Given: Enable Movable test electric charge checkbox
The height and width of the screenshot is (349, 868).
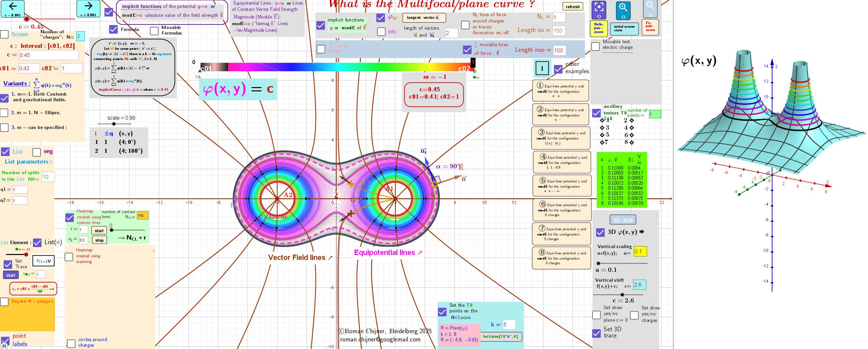Looking at the screenshot, I should [595, 46].
